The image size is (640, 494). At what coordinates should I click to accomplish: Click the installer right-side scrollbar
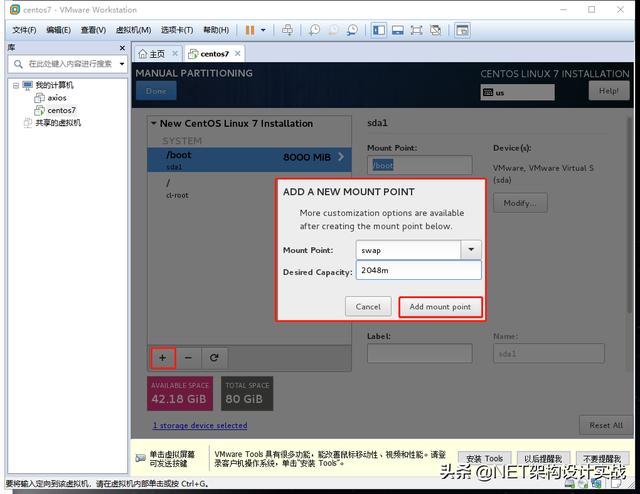tap(630, 214)
